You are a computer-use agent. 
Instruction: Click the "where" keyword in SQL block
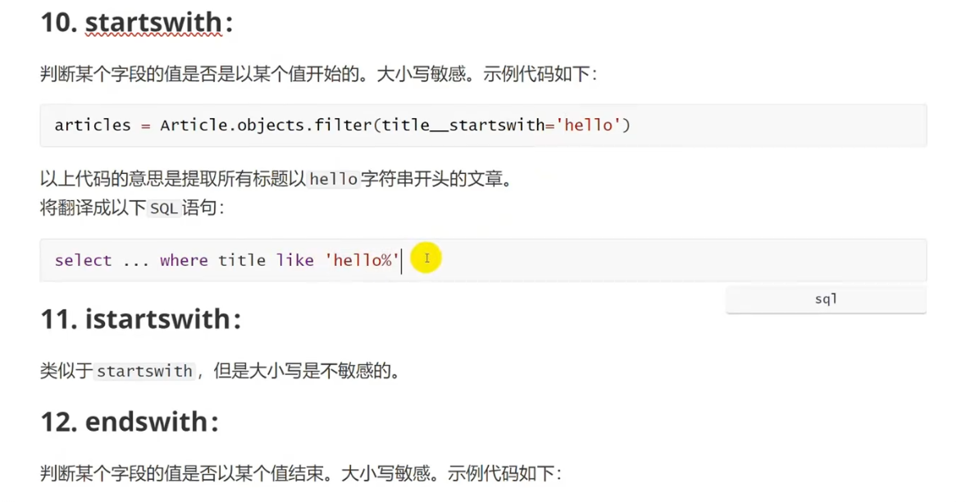pyautogui.click(x=184, y=260)
